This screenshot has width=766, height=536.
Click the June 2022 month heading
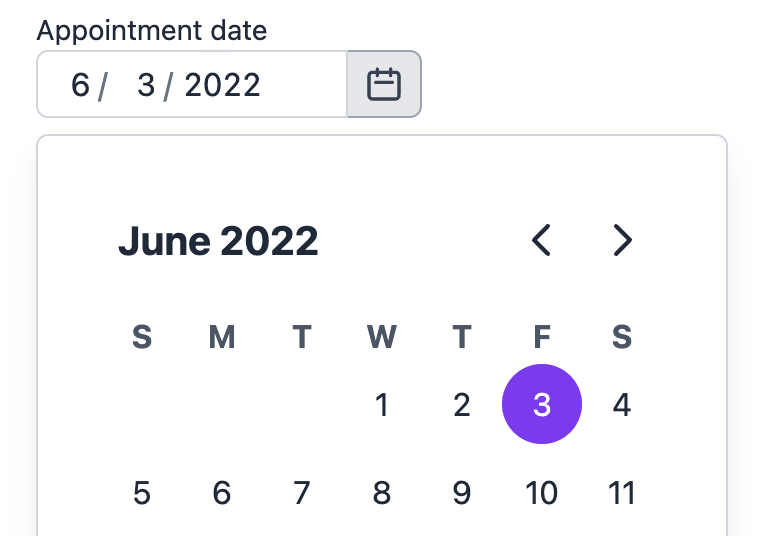coord(218,241)
